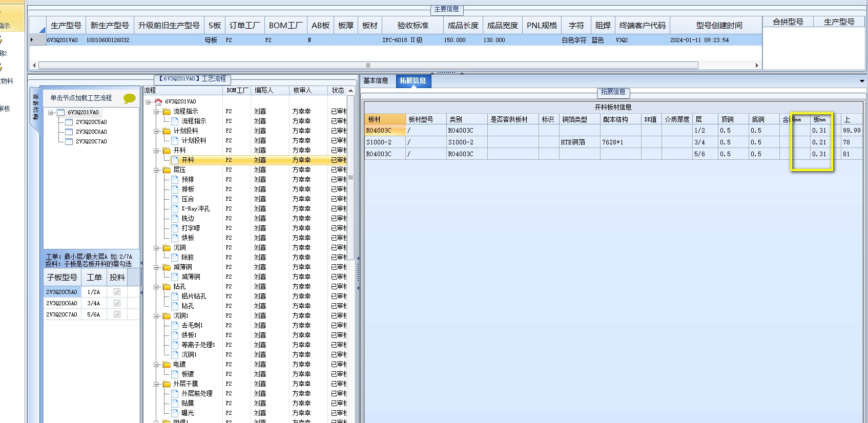
Task: Collapse the 流程指示 folder
Action: [156, 111]
